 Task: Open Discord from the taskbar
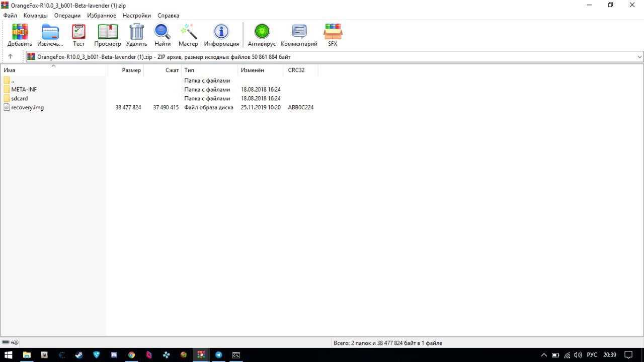click(114, 355)
